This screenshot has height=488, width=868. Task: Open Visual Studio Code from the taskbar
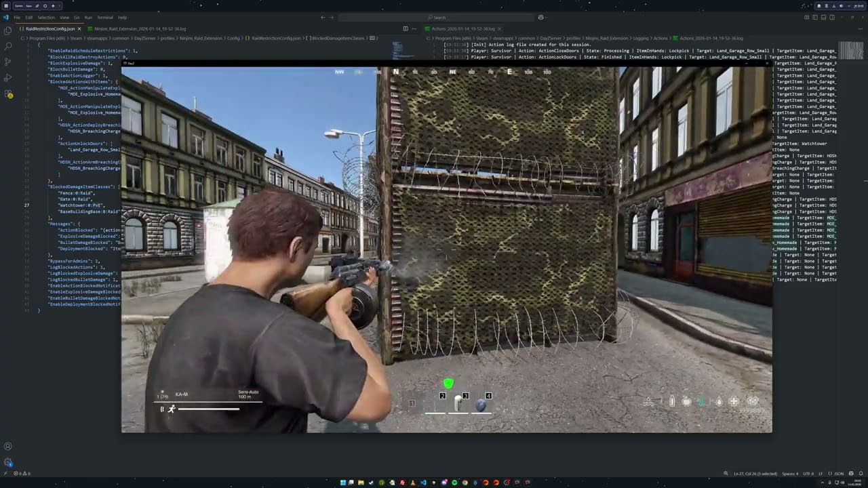(x=423, y=483)
